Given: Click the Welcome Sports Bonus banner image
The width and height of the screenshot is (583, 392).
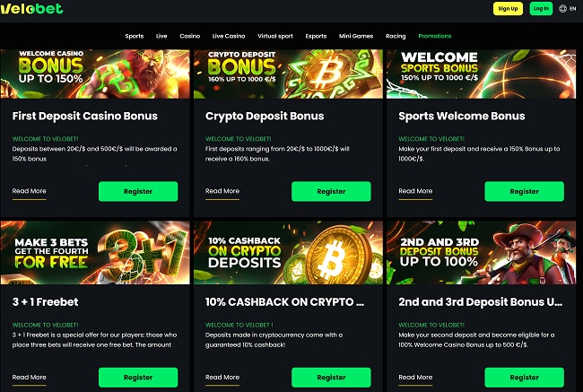Looking at the screenshot, I should (481, 74).
